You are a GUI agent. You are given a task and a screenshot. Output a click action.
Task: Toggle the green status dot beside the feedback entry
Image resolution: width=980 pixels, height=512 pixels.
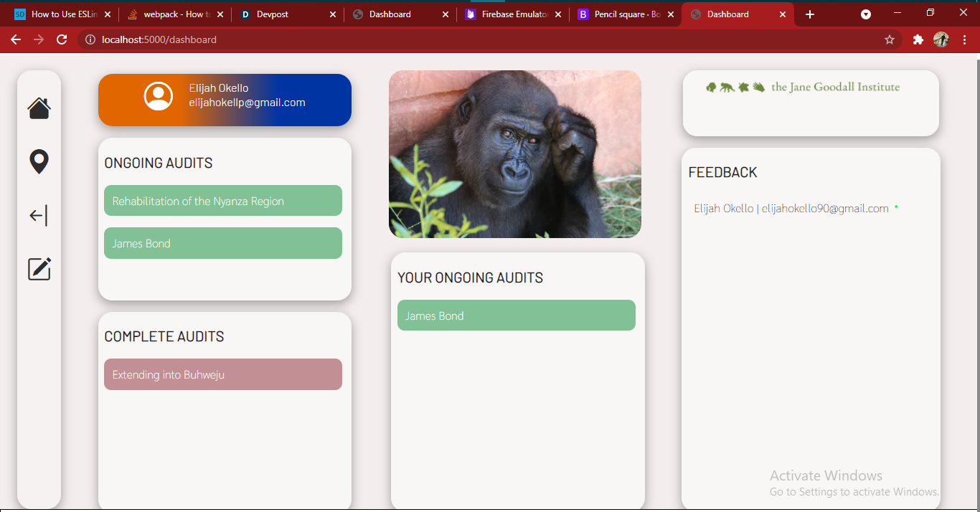(x=895, y=207)
